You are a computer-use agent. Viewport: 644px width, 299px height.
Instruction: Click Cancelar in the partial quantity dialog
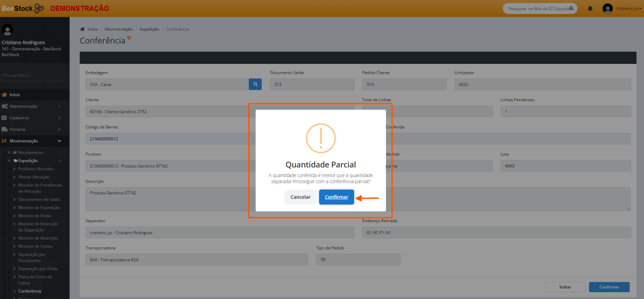[x=301, y=197]
